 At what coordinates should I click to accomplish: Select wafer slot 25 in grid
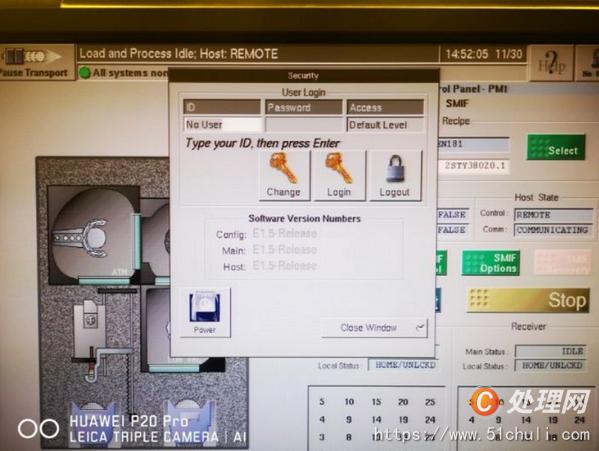point(430,402)
